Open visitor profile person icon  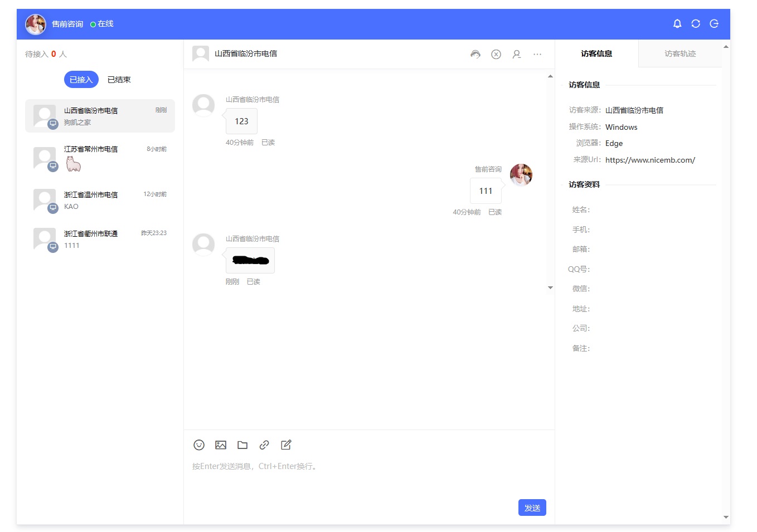516,54
